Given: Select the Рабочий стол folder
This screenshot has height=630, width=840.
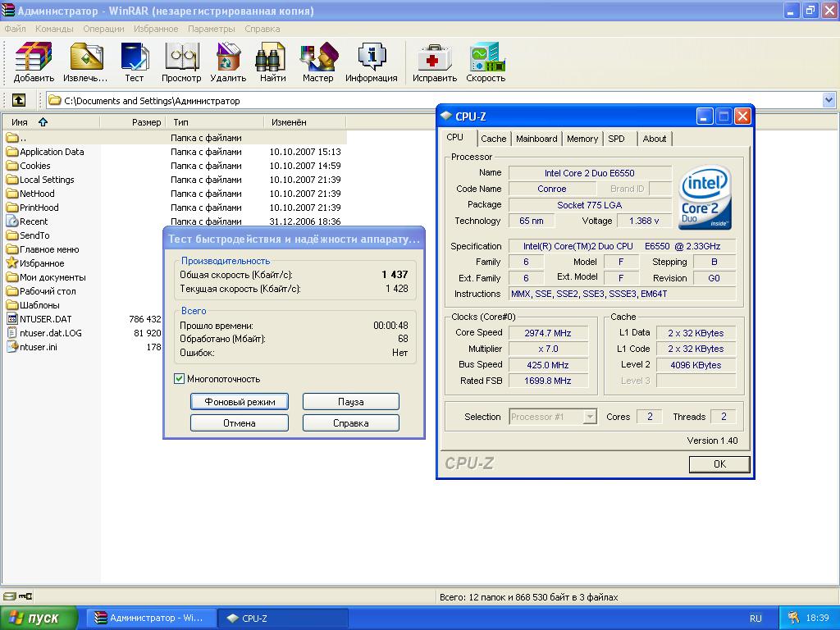Looking at the screenshot, I should point(41,291).
